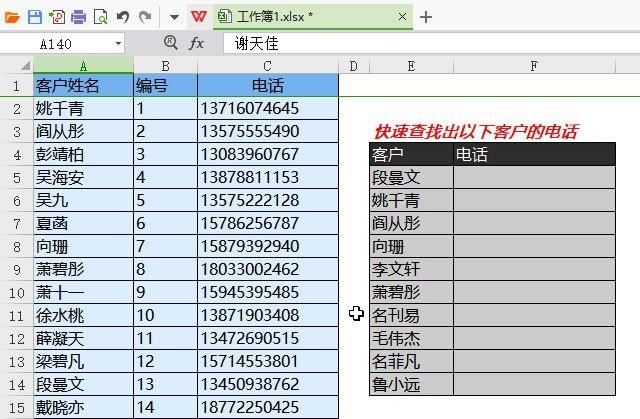Click the select-all corner of the grid

tap(16, 65)
